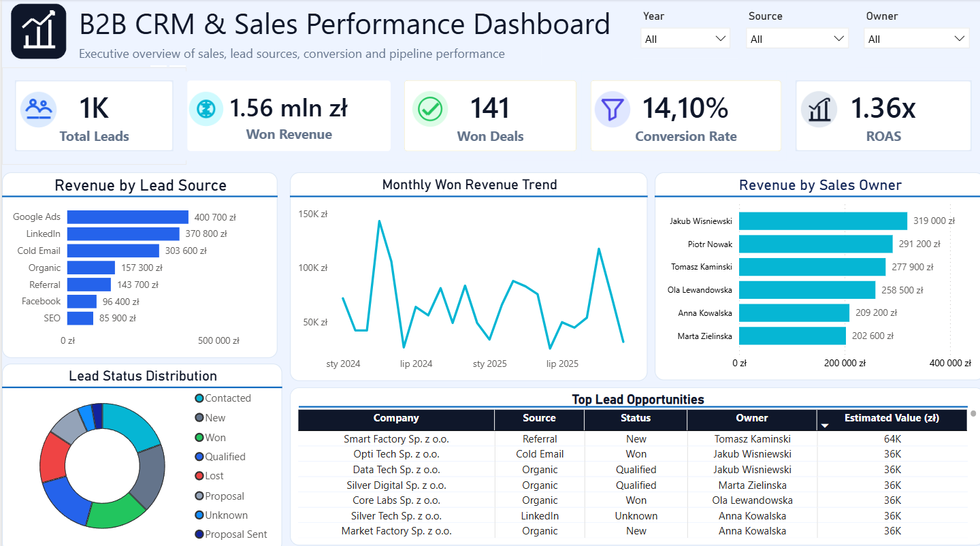Click the Silver Tech Sp. z o.o. cell
The width and height of the screenshot is (980, 546).
click(x=396, y=516)
